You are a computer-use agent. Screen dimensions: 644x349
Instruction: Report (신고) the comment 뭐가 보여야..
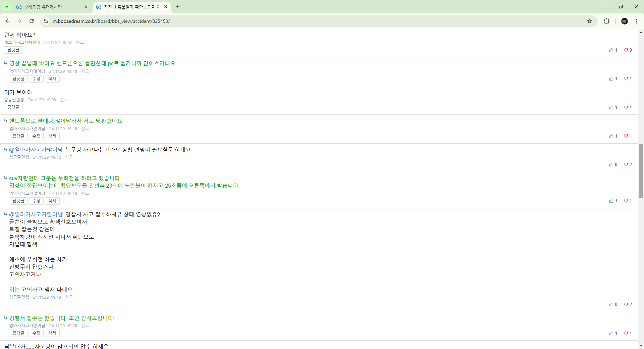(x=64, y=100)
